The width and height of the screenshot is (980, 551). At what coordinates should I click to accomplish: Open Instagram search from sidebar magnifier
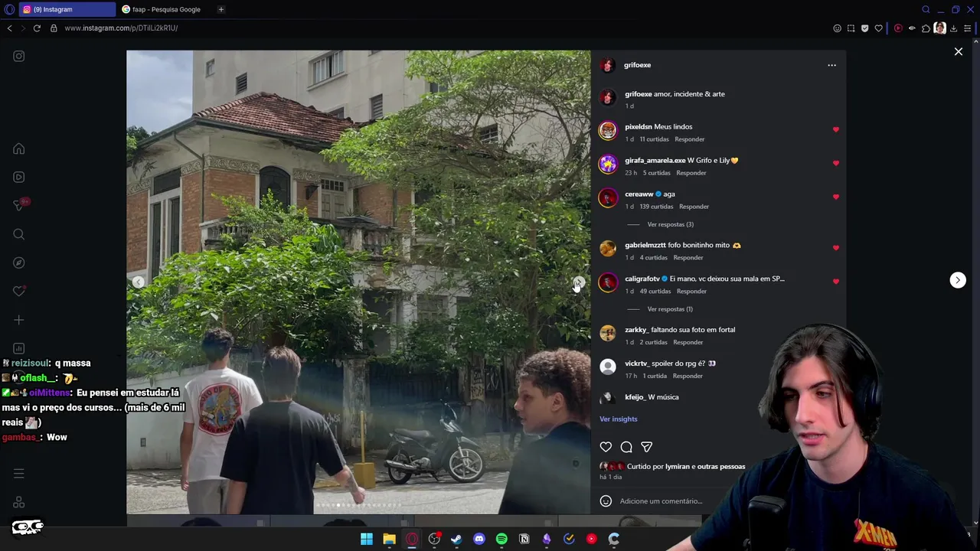point(19,234)
